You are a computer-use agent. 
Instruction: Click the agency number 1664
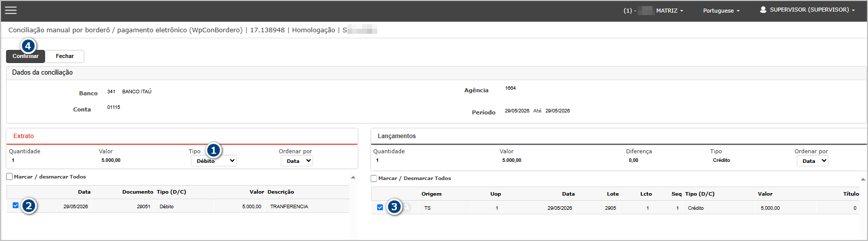(x=510, y=88)
